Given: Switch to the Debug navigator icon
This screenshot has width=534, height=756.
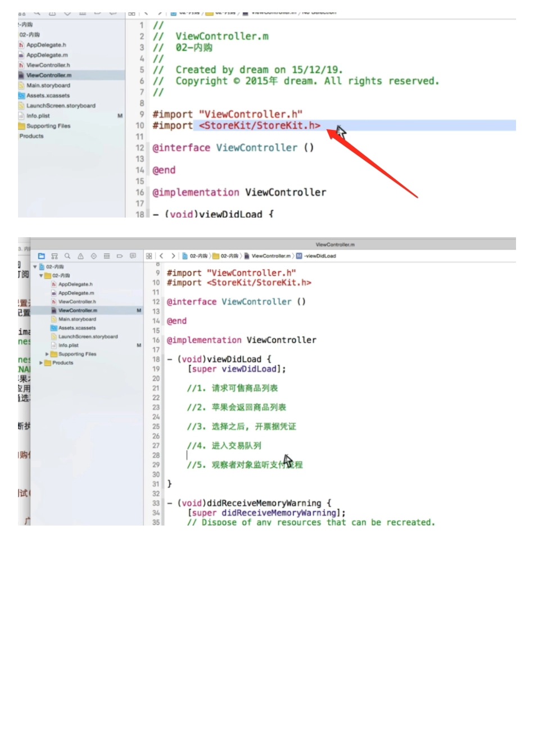Looking at the screenshot, I should point(106,256).
